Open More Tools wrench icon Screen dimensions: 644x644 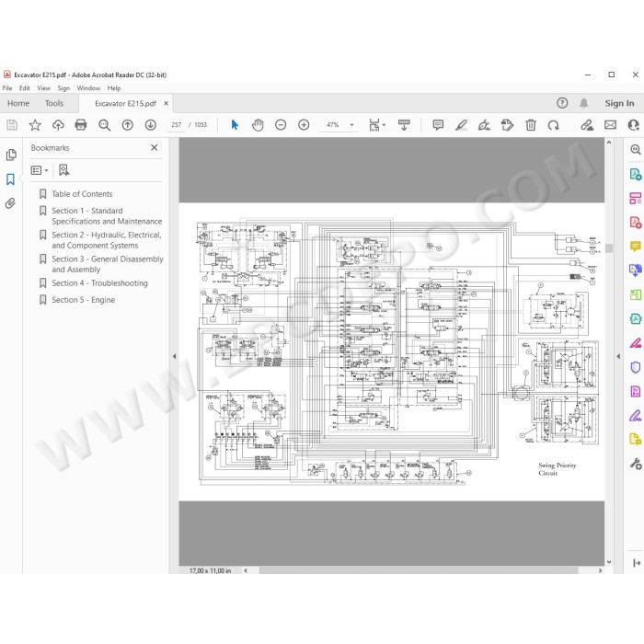click(636, 464)
